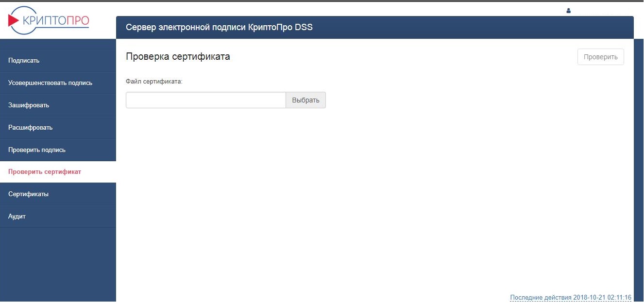This screenshot has width=644, height=304.
Task: Open the Сертификаты section
Action: [x=58, y=194]
